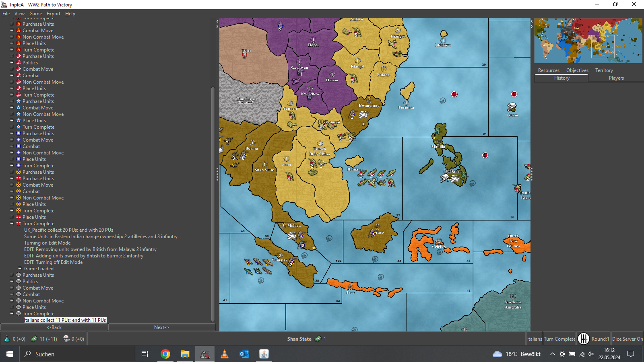Screen dimensions: 644x362
Task: Click the Italians round fasces emblem in the status bar
Action: point(583,339)
